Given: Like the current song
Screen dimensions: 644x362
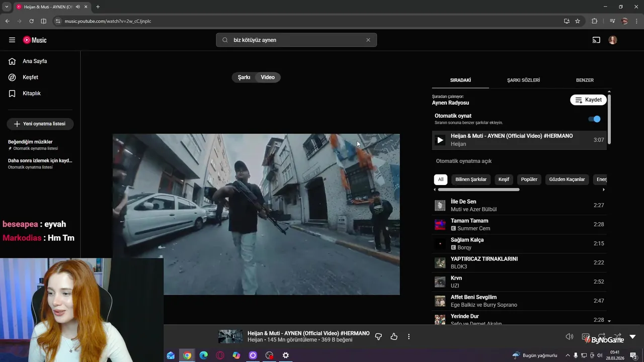Looking at the screenshot, I should click(x=394, y=336).
